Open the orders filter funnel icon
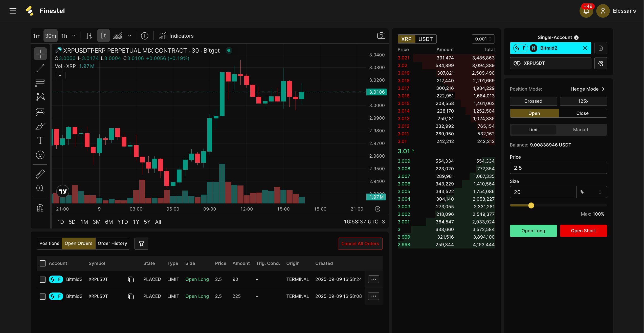The height and width of the screenshot is (333, 644). click(x=141, y=243)
